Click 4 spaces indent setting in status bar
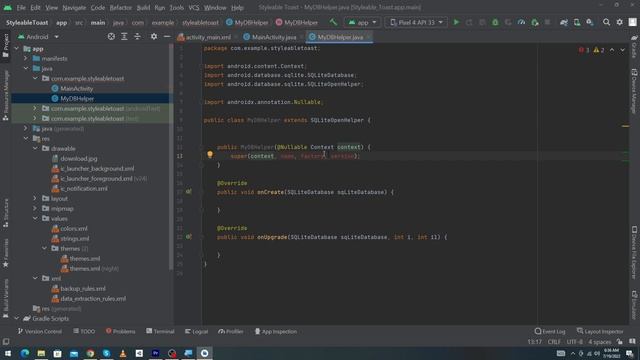640x360 pixels. click(x=600, y=342)
